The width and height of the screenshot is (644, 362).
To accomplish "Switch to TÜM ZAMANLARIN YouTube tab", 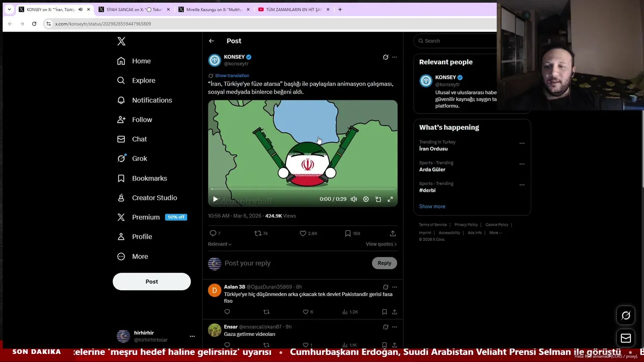I will (x=293, y=10).
